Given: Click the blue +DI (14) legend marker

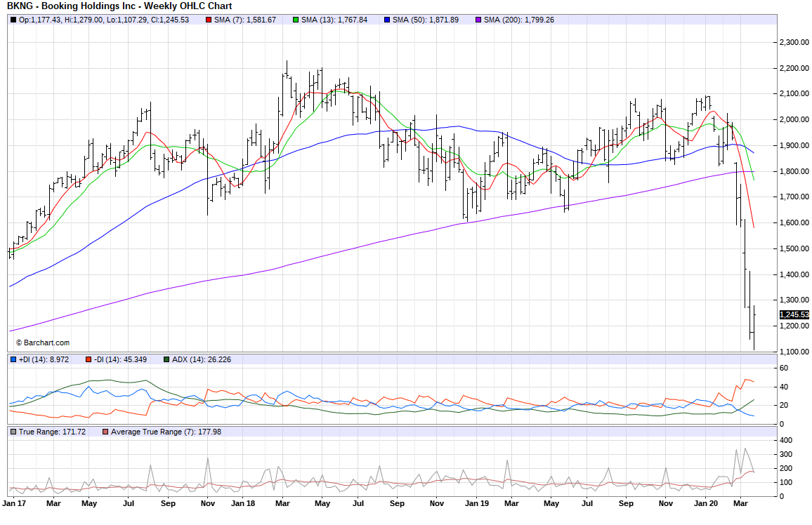Looking at the screenshot, I should 13,359.
